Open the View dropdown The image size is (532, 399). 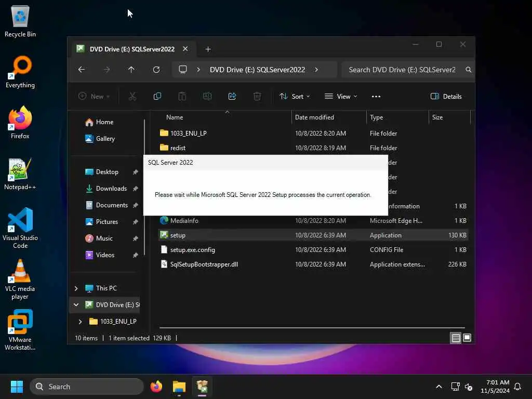pyautogui.click(x=341, y=96)
